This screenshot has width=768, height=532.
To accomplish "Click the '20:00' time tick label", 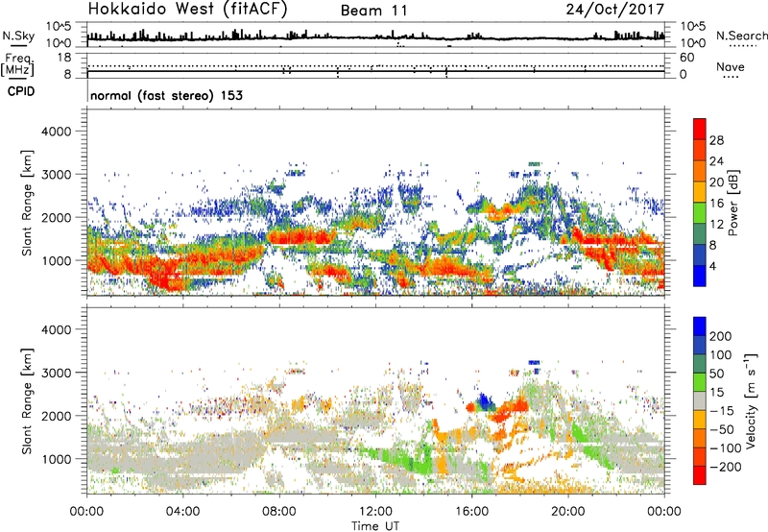I will 567,512.
